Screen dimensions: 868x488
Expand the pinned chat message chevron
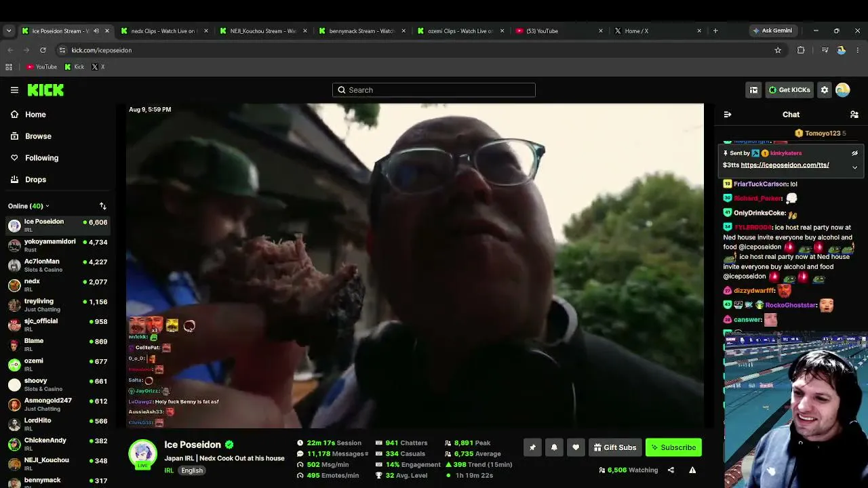pyautogui.click(x=854, y=167)
